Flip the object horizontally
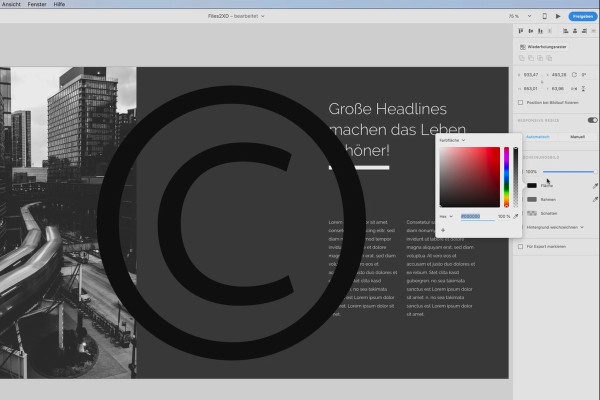Image resolution: width=600 pixels, height=400 pixels. [574, 88]
